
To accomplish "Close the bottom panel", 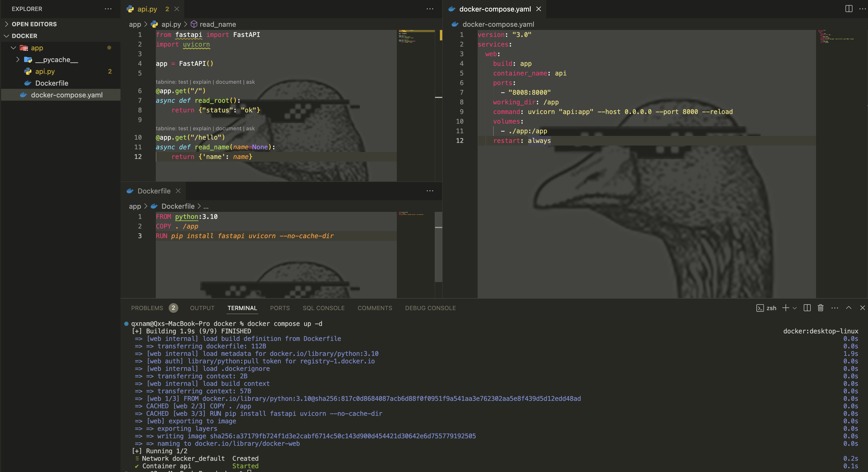I will [862, 308].
